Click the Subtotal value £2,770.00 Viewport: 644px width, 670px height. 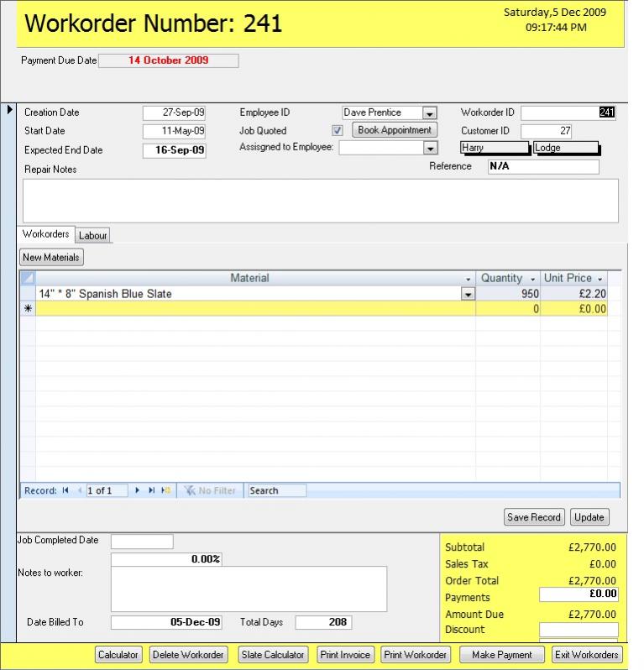pos(592,547)
